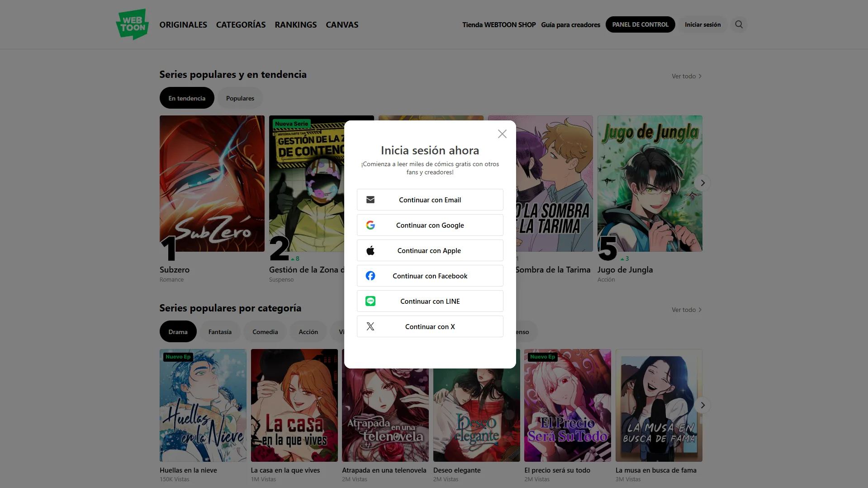Advance trending carousel with right arrow
Image resolution: width=868 pixels, height=488 pixels.
coord(702,183)
